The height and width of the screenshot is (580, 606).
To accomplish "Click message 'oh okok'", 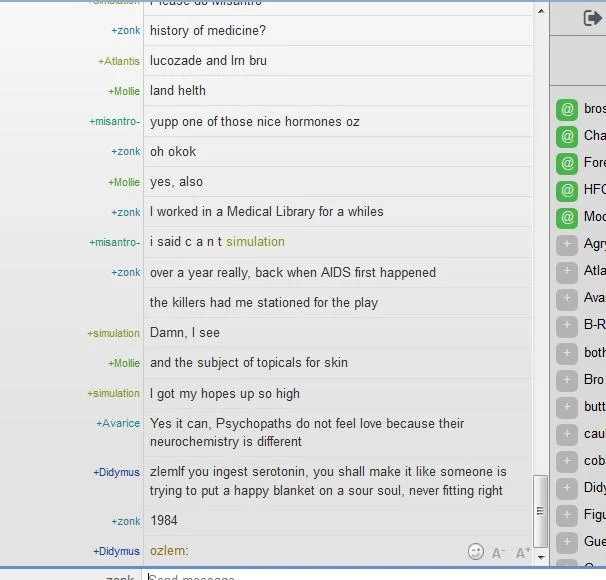I will point(173,151).
